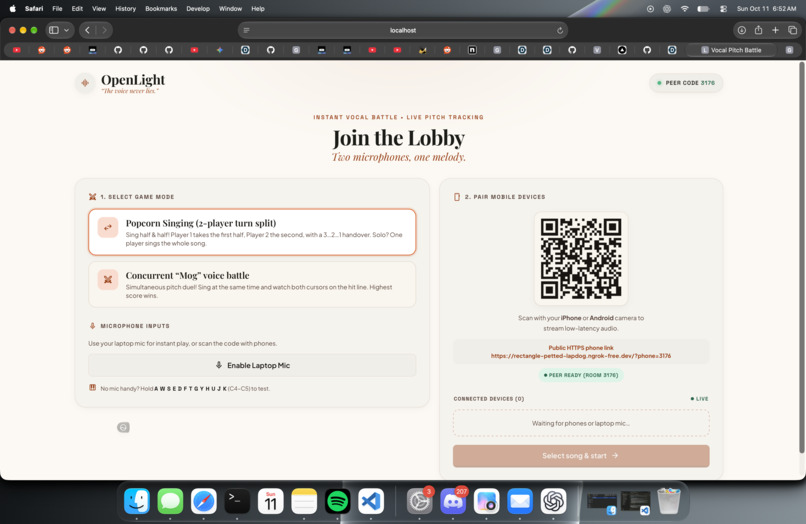Screen dimensions: 806x524
Task: Click the swap arrows icon on the Popcorn Singing card
Action: click(x=108, y=227)
